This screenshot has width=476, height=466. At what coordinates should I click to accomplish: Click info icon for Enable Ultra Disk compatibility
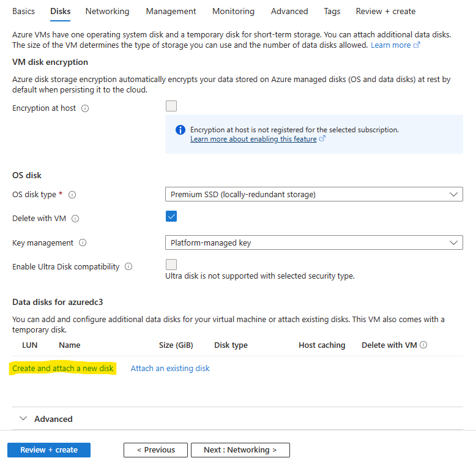click(x=128, y=267)
